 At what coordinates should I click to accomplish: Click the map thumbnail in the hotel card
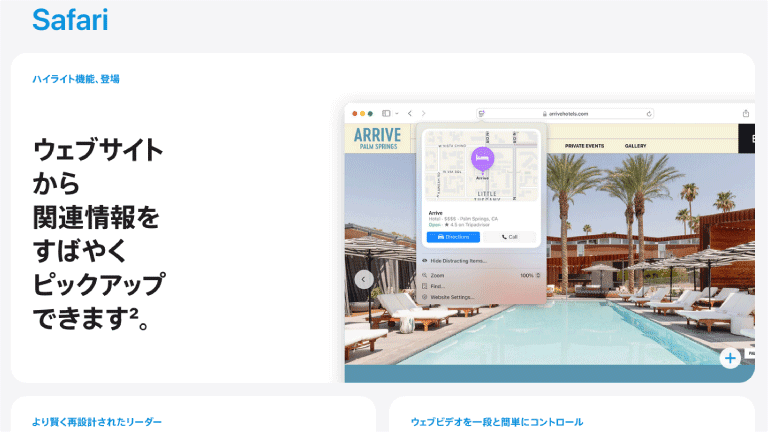(x=481, y=166)
